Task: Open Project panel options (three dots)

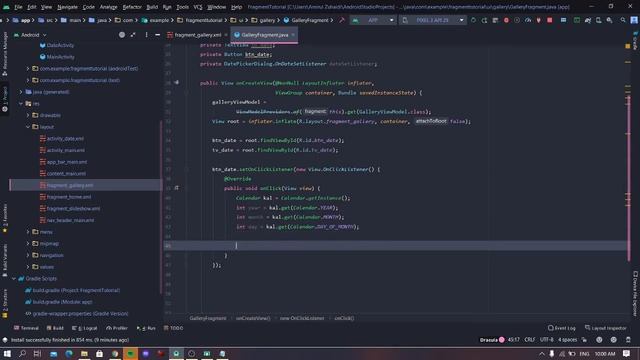Action: click(146, 35)
